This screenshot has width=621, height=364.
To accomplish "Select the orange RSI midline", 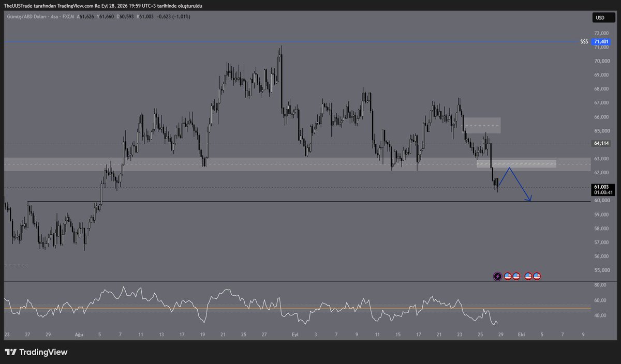I will [297, 309].
